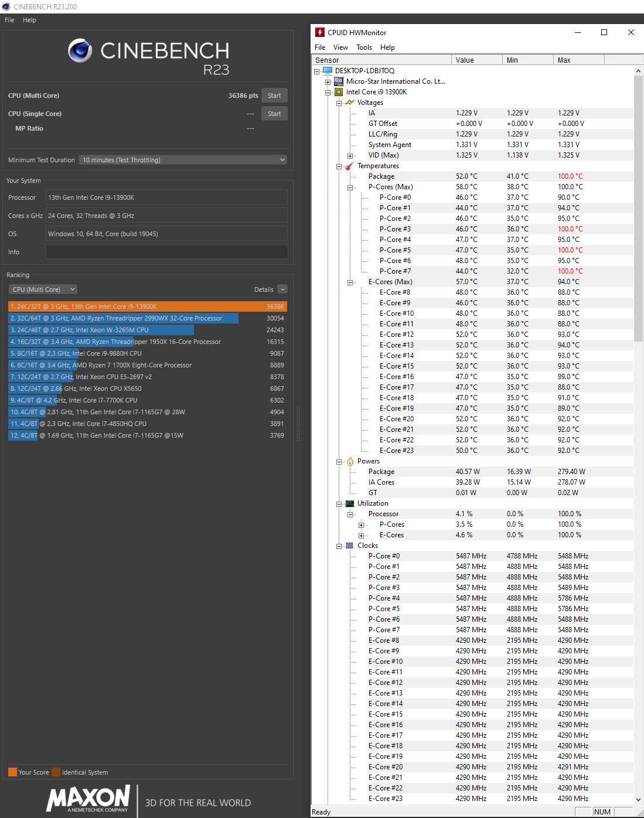Image resolution: width=644 pixels, height=818 pixels.
Task: Collapse the P-Cores (Max) temperature group
Action: tap(350, 188)
